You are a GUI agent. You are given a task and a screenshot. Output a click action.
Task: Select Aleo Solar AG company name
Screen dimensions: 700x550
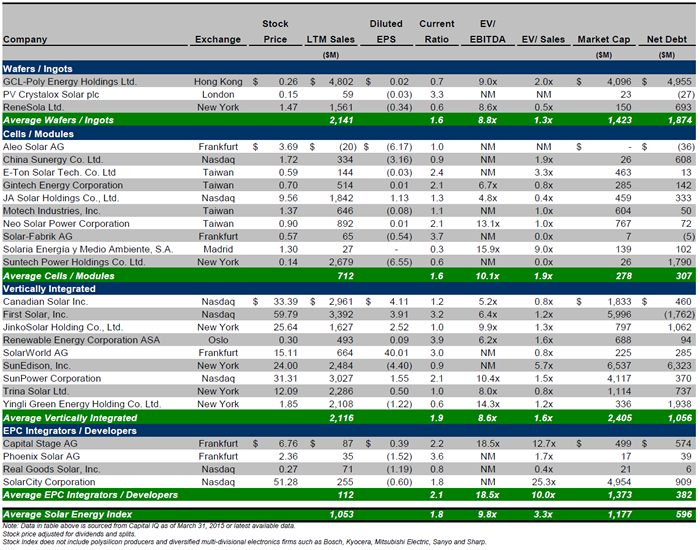coord(33,147)
